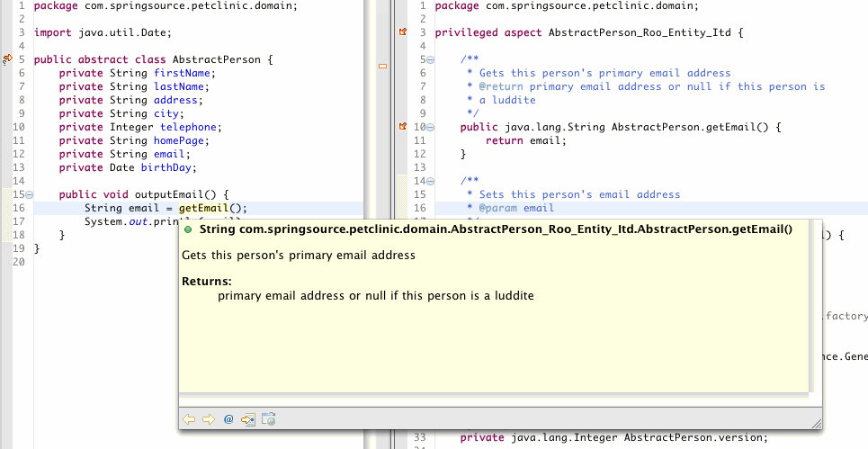Collapse the outputEmail() method at line 15
The image size is (868, 449).
pyautogui.click(x=30, y=194)
